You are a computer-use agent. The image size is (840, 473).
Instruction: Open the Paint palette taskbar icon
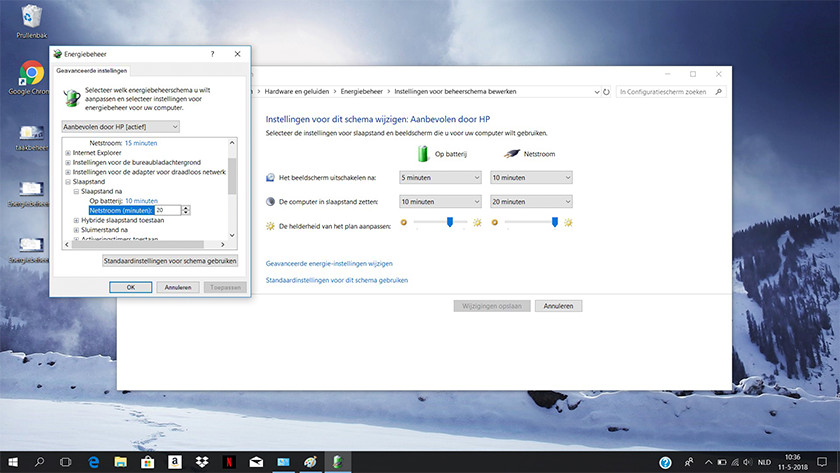click(x=310, y=462)
